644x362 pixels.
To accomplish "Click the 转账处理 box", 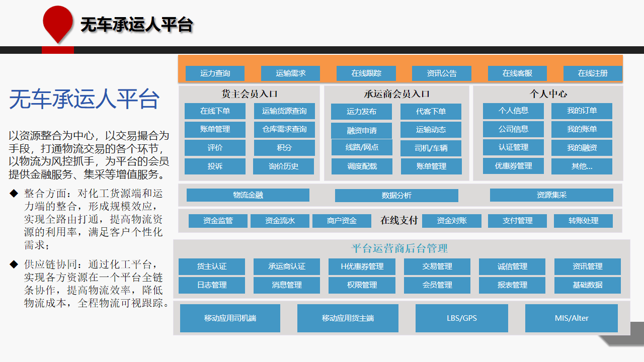I will click(x=584, y=221).
